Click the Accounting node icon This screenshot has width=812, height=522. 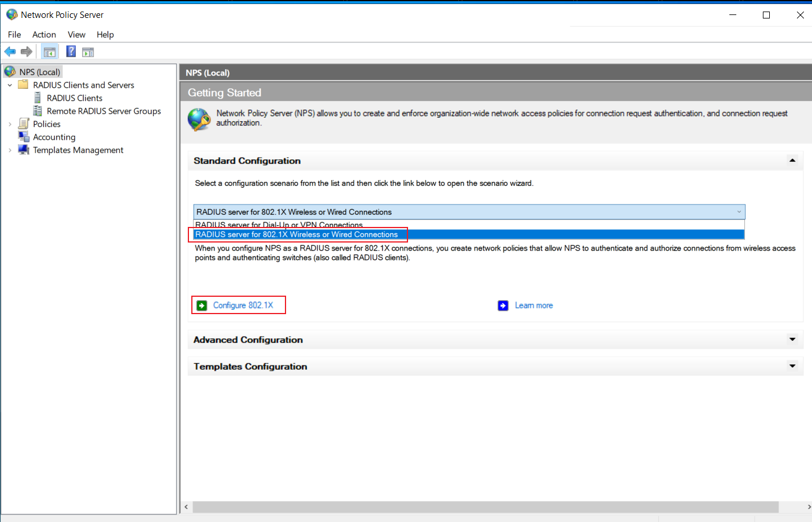click(24, 137)
